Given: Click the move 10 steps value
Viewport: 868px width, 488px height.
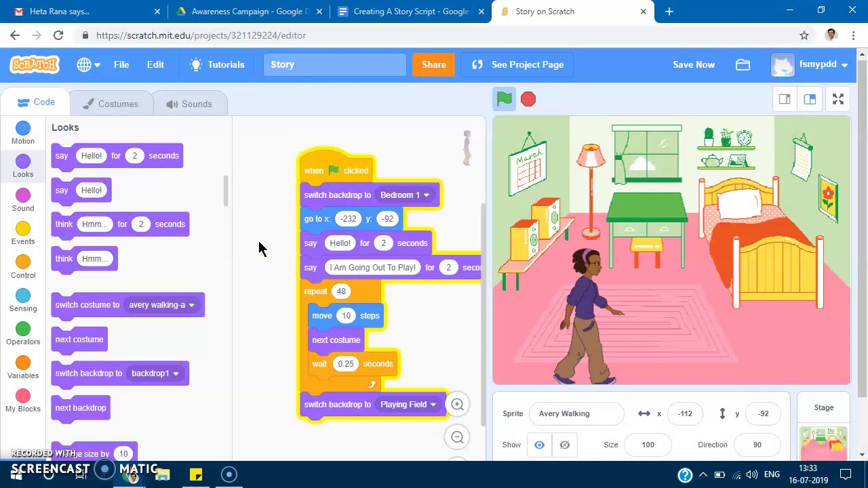Looking at the screenshot, I should pos(346,316).
